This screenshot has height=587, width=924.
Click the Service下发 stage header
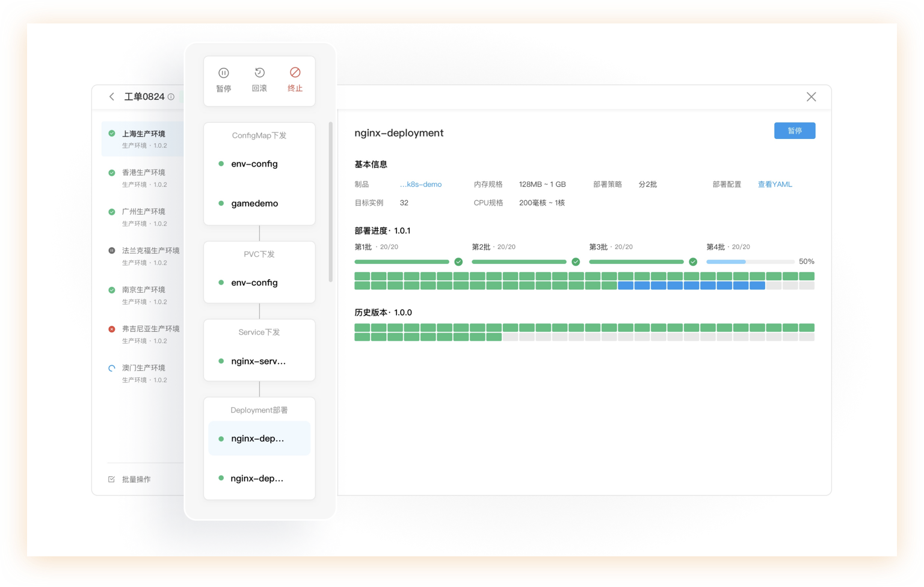259,332
